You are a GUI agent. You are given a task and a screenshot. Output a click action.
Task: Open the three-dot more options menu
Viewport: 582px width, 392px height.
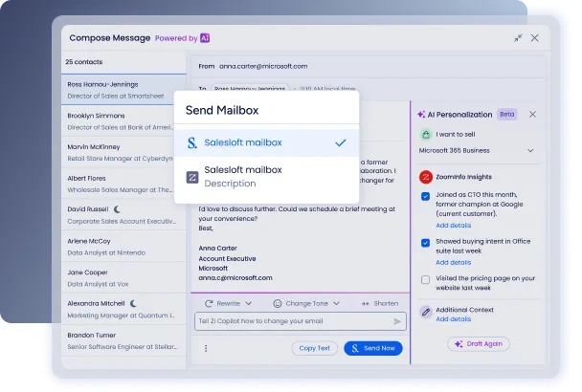(x=206, y=348)
